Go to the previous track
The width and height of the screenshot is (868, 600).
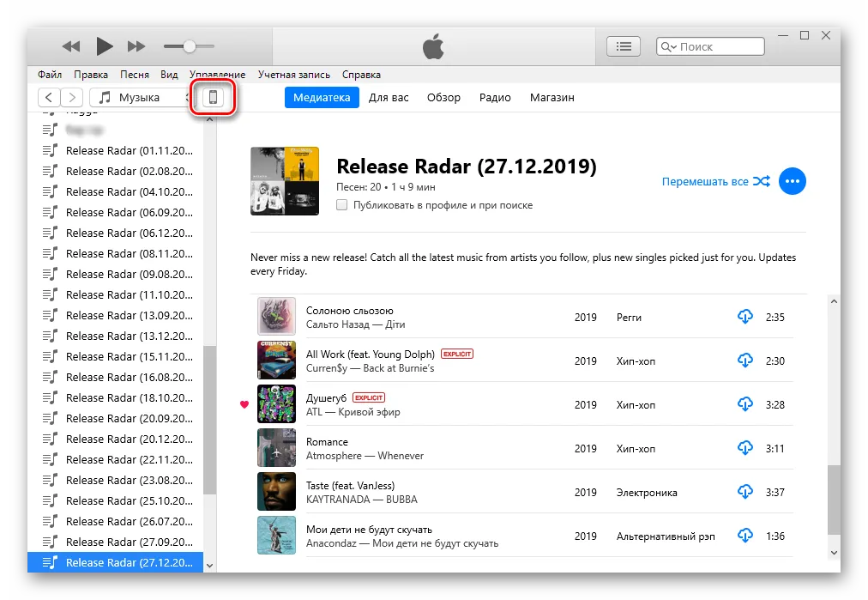click(x=71, y=46)
